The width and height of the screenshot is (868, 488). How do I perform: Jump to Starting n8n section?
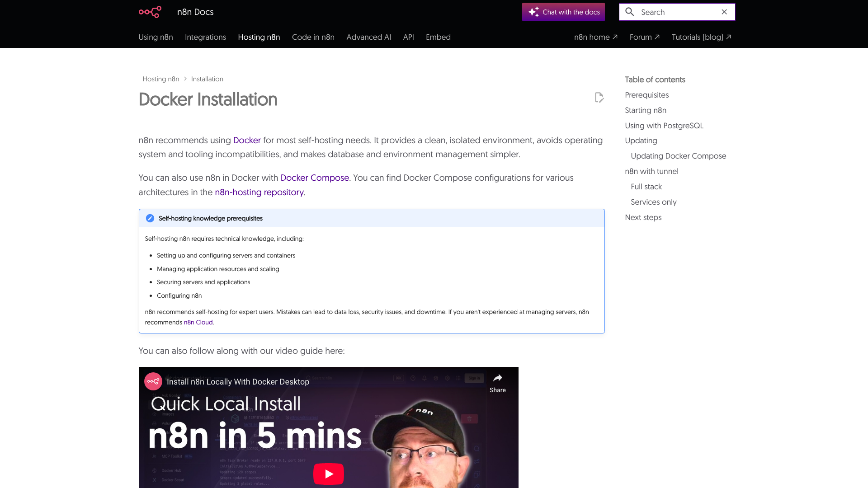click(x=646, y=110)
